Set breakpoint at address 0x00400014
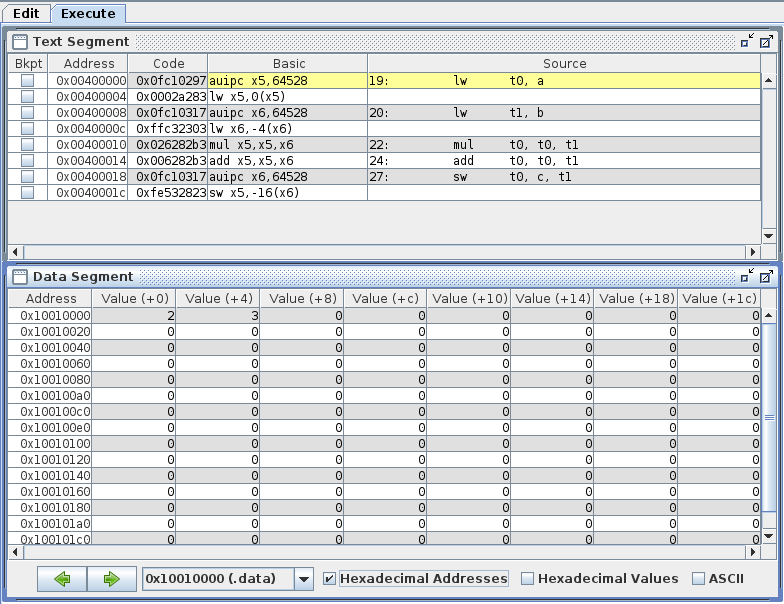 click(x=28, y=160)
